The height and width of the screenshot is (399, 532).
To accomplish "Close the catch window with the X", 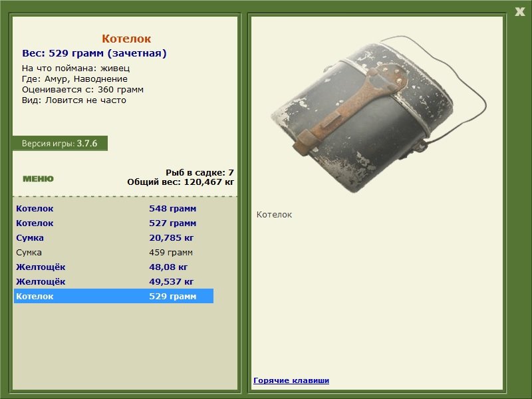I will (519, 10).
